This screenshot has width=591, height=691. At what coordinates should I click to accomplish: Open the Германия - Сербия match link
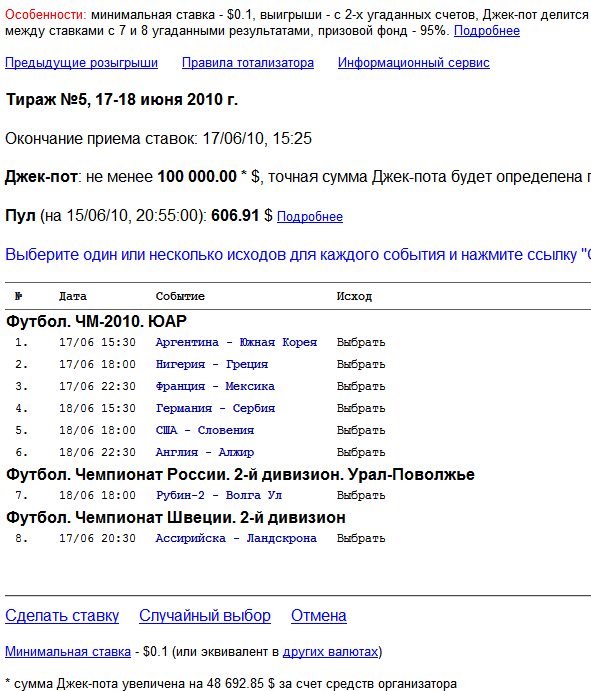[216, 409]
